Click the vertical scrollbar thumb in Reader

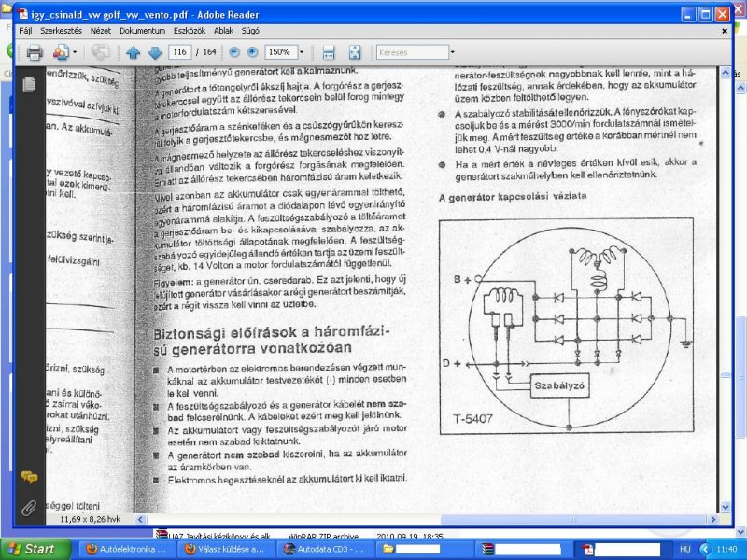click(726, 375)
